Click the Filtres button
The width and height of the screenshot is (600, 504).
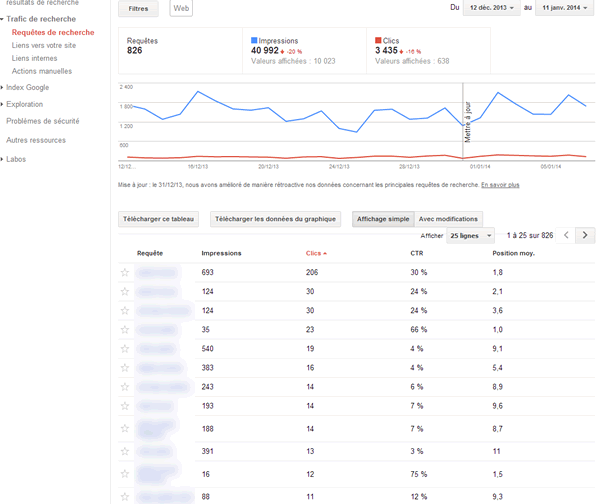[138, 9]
